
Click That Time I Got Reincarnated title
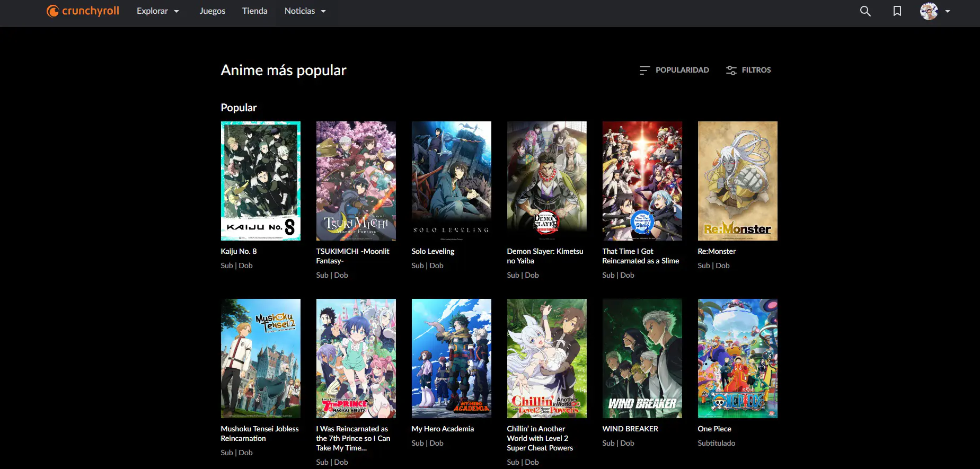(641, 256)
